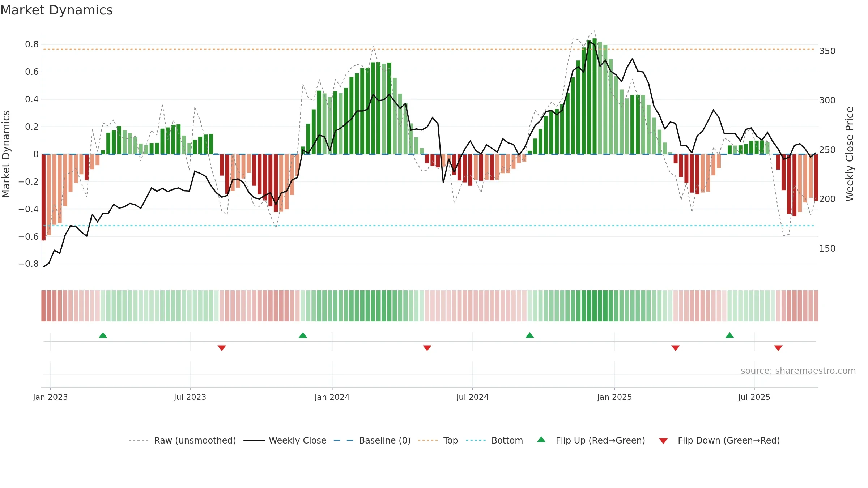Click the Jan 2023 x-axis label
868x488 pixels.
[50, 397]
